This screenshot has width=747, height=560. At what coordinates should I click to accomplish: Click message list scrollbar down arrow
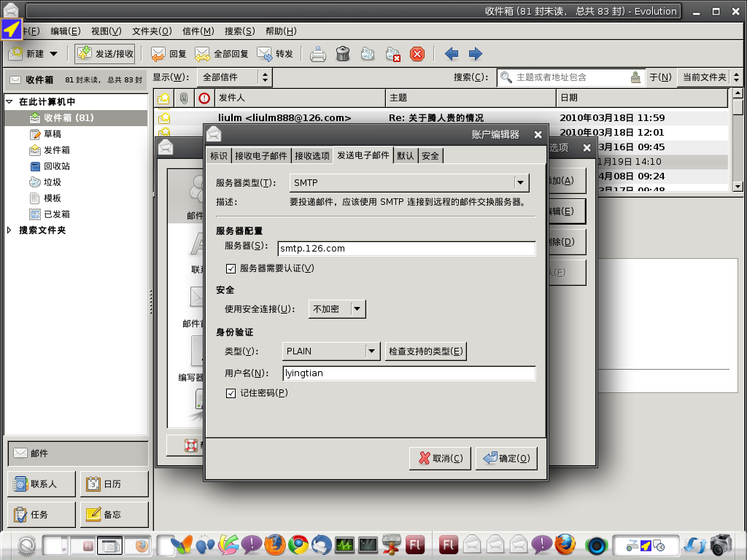pos(738,187)
